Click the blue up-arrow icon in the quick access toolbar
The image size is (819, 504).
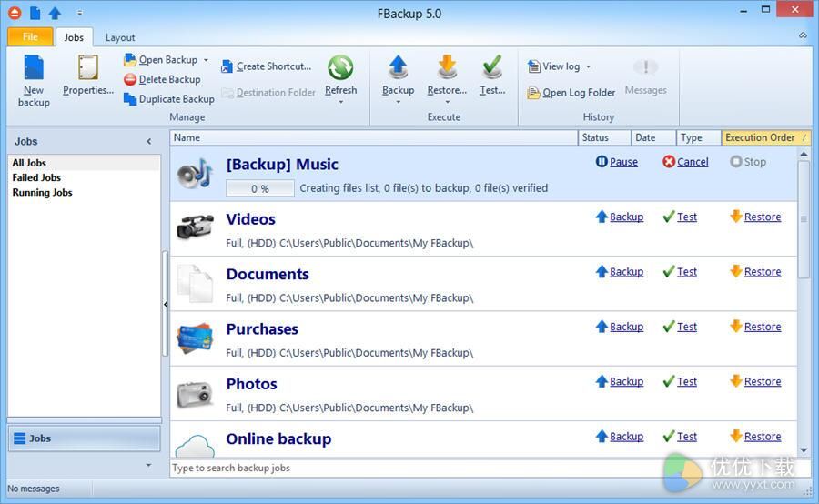[55, 13]
